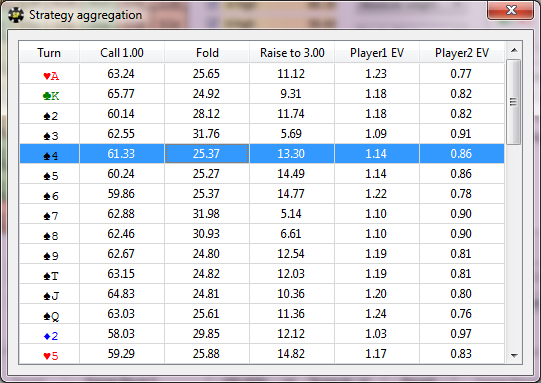Click highlighted call value 61.33

pyautogui.click(x=121, y=154)
